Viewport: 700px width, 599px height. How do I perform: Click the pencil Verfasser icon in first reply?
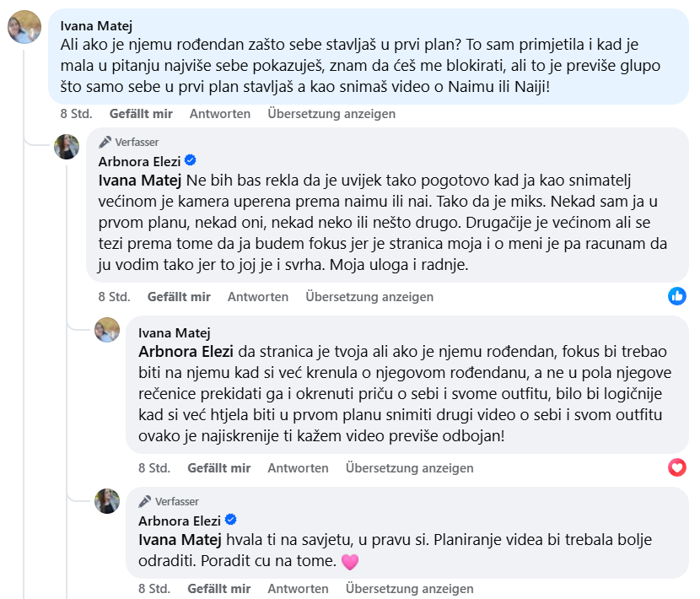[105, 142]
